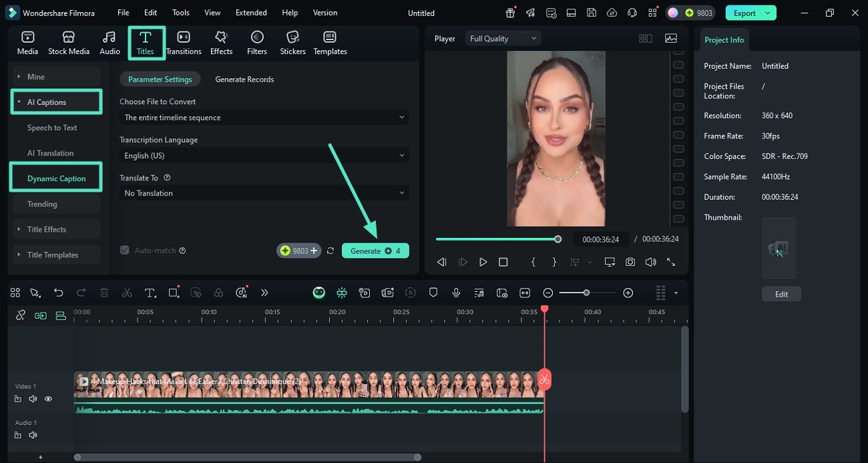Open the Media panel
This screenshot has width=868, height=463.
click(27, 43)
